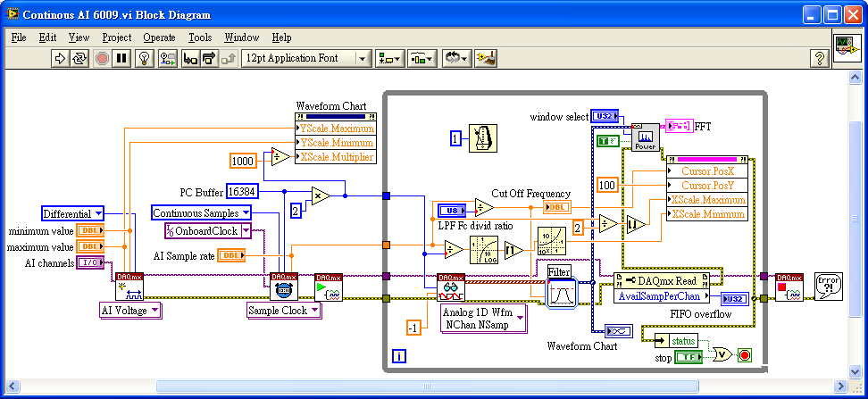The image size is (868, 399).
Task: Select the DAQmx Stop Task node
Action: coord(789,287)
